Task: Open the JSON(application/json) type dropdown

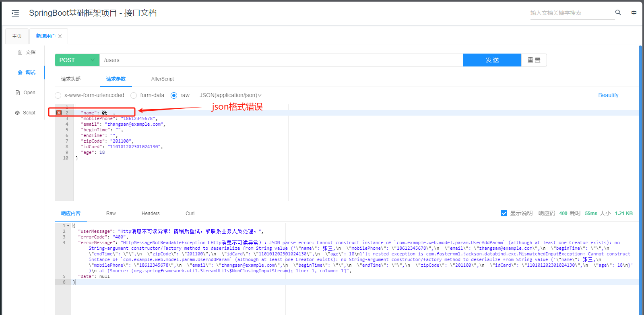Action: 231,95
